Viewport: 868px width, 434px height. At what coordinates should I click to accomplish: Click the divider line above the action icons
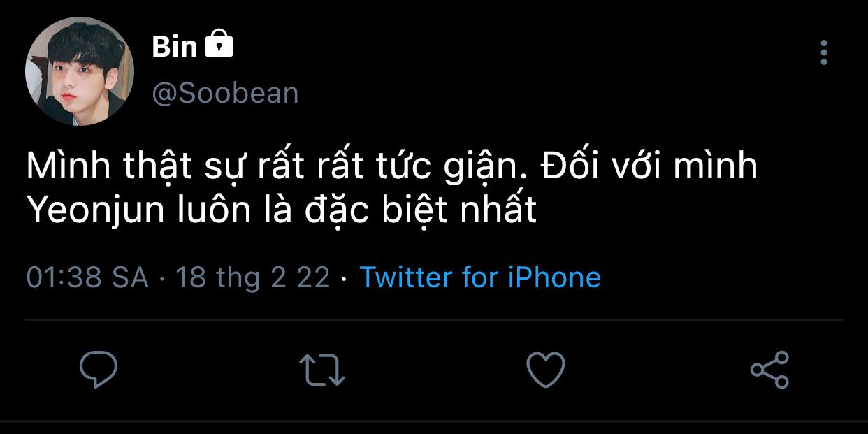click(434, 321)
